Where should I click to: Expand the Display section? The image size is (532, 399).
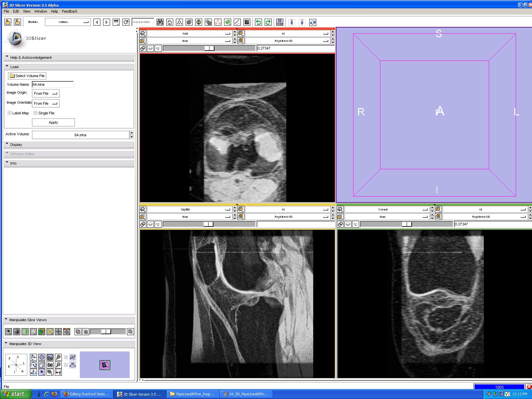pos(16,145)
